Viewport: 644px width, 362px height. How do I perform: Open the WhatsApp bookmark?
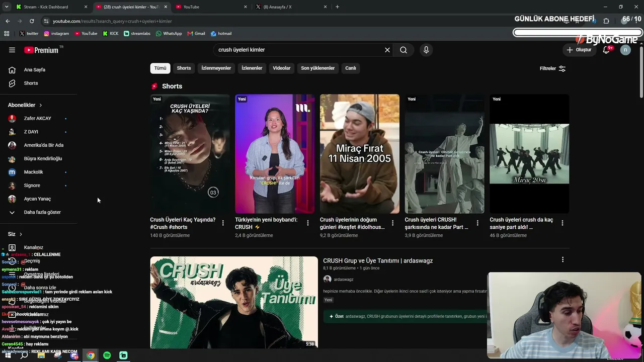coord(169,34)
